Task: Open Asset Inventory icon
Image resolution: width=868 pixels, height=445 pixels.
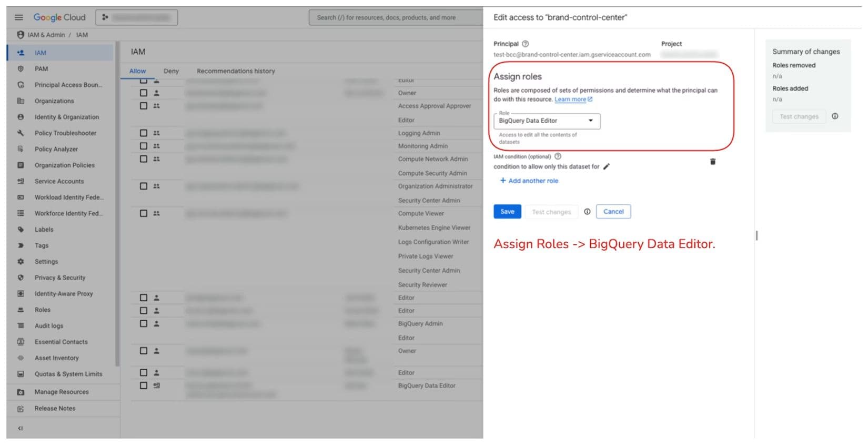Action: point(21,358)
